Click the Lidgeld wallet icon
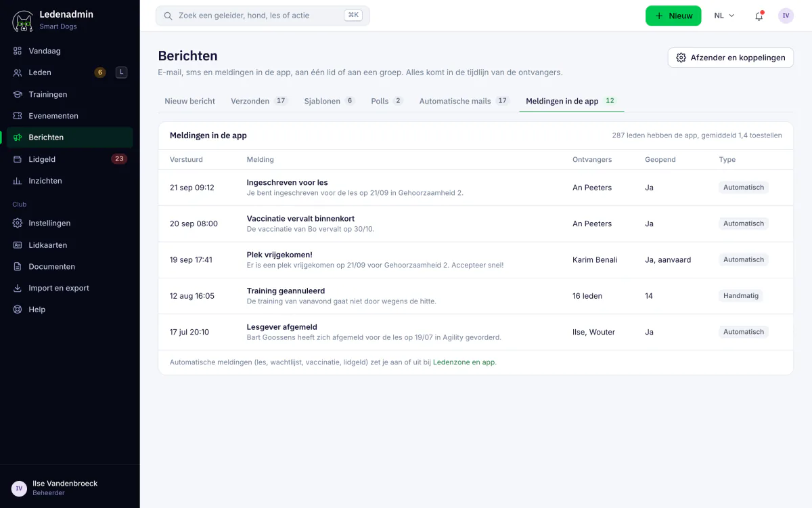 (18, 159)
